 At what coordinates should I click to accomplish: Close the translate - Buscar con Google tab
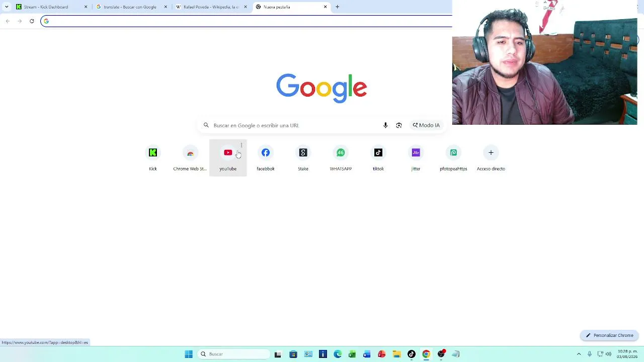pyautogui.click(x=166, y=7)
